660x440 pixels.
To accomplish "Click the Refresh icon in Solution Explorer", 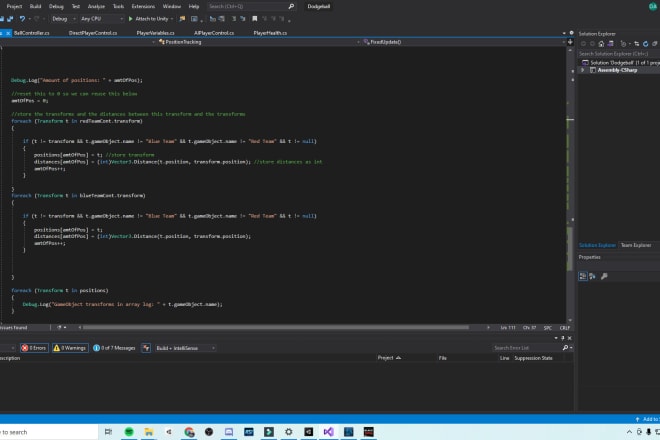I will point(645,44).
